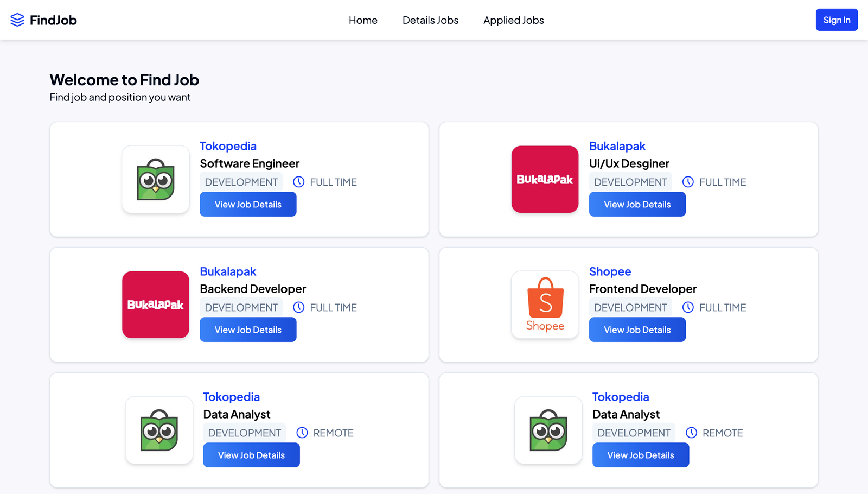Click the Bukalapak logo beside Ui/Ux Desginer
Viewport: 868px width, 494px height.
[x=545, y=179]
